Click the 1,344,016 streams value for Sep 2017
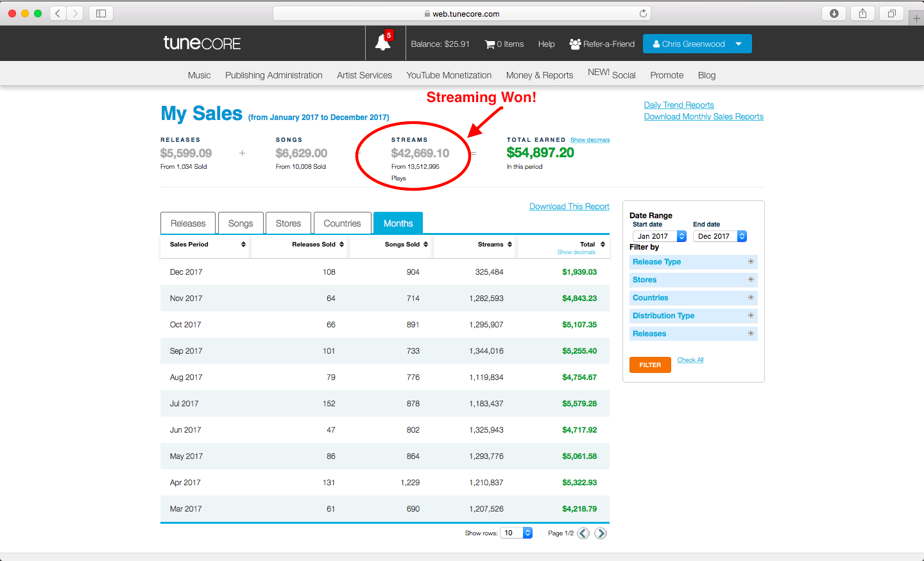The image size is (924, 561). [486, 351]
